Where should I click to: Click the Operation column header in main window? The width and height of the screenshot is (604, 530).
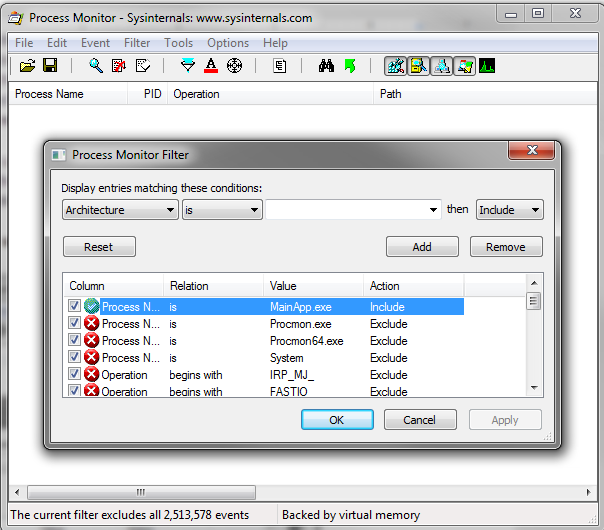click(x=270, y=94)
